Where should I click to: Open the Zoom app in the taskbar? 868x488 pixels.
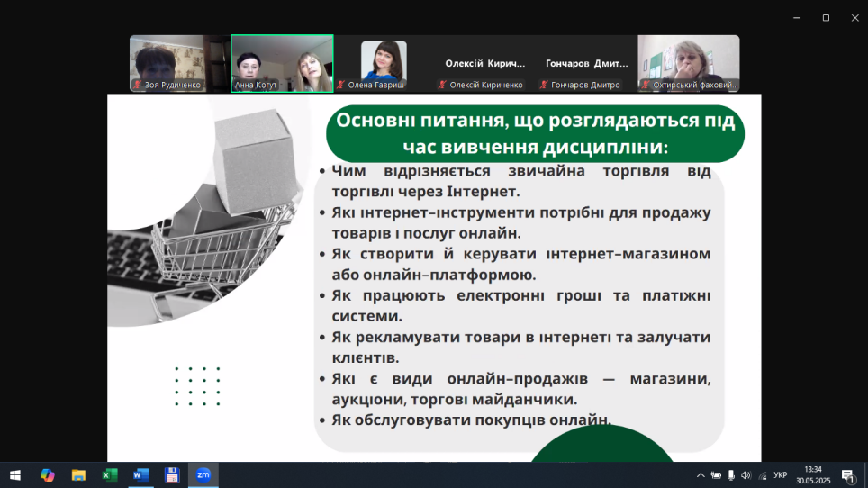[x=203, y=474]
